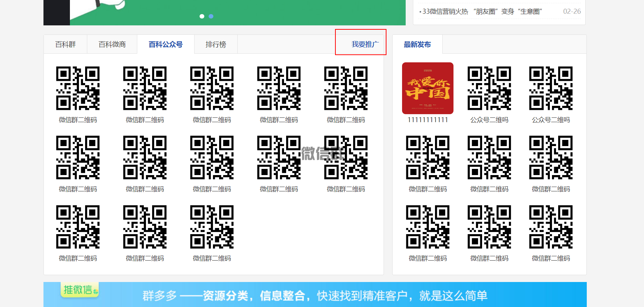Open the last QR code in 百科公众号 panel
Image resolution: width=644 pixels, height=307 pixels.
[212, 227]
